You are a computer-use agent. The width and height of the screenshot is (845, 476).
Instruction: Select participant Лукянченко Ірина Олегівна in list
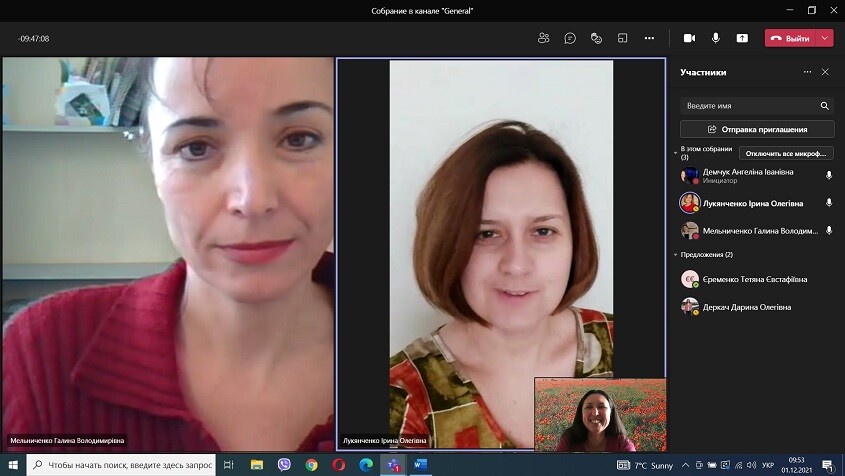[x=757, y=203]
